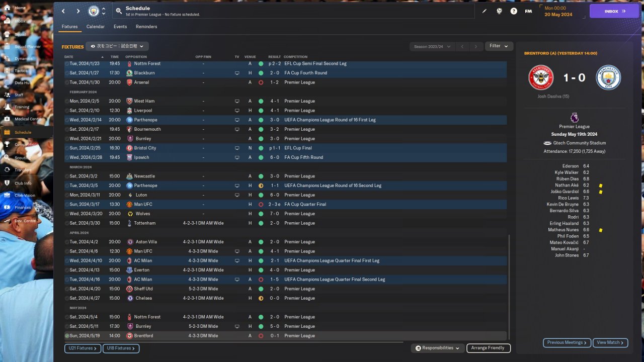Open U21 Fixtures
This screenshot has width=644, height=362.
coord(83,348)
